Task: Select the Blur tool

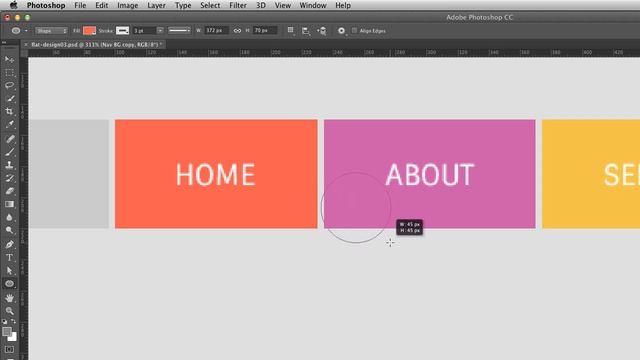Action: point(9,217)
